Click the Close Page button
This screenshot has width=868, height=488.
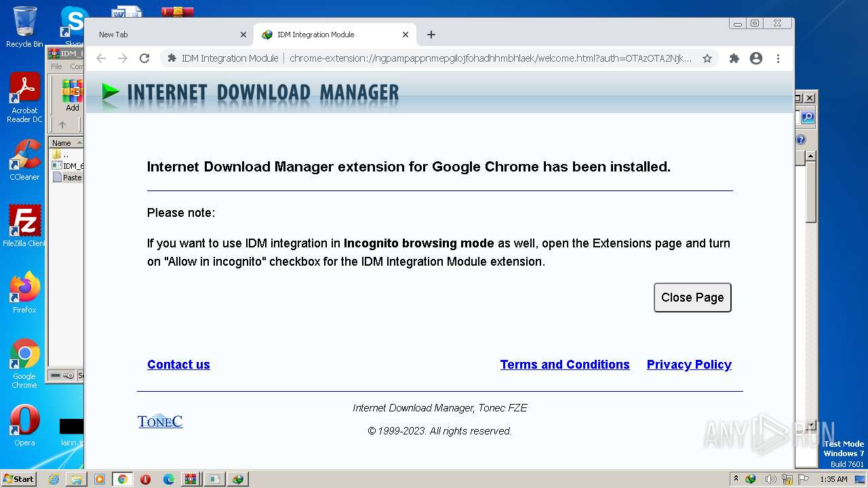pos(692,298)
